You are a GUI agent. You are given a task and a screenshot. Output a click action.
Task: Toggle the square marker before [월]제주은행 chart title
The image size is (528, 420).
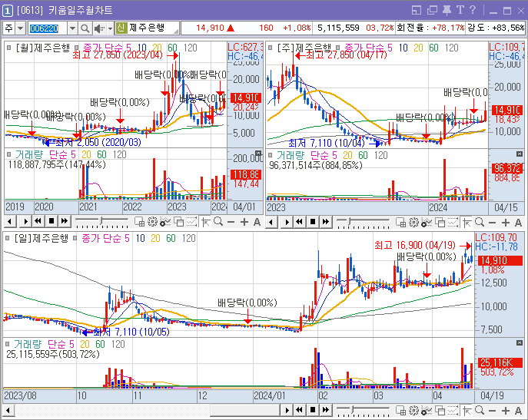(x=9, y=48)
